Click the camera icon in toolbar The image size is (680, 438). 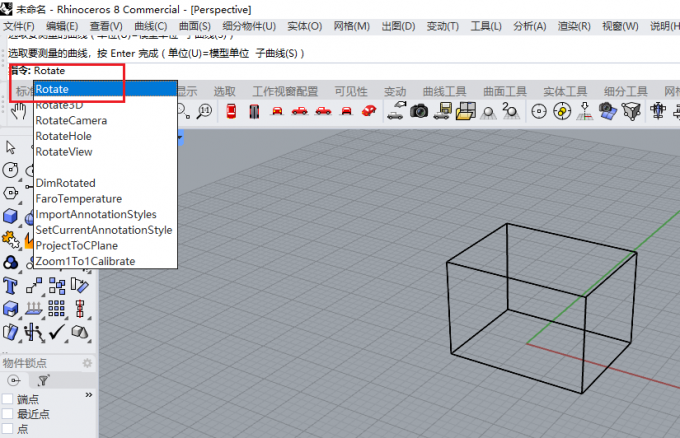[x=419, y=111]
